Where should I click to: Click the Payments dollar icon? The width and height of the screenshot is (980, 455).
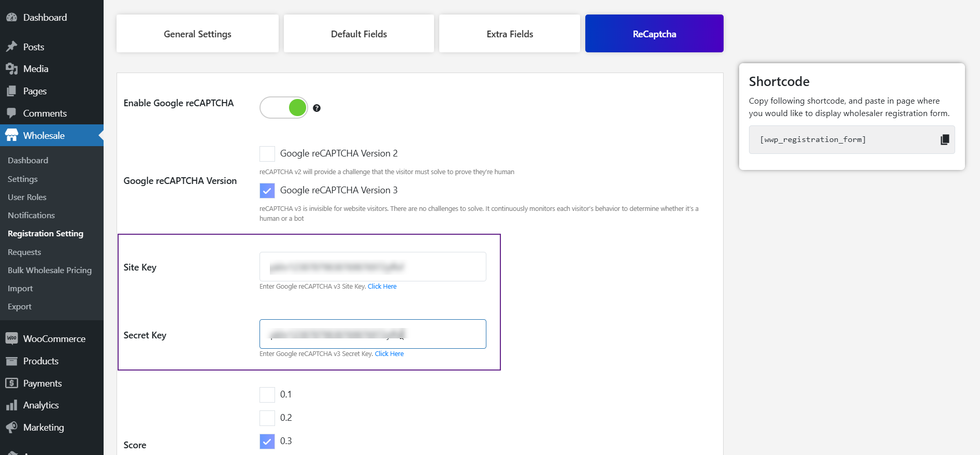(11, 383)
